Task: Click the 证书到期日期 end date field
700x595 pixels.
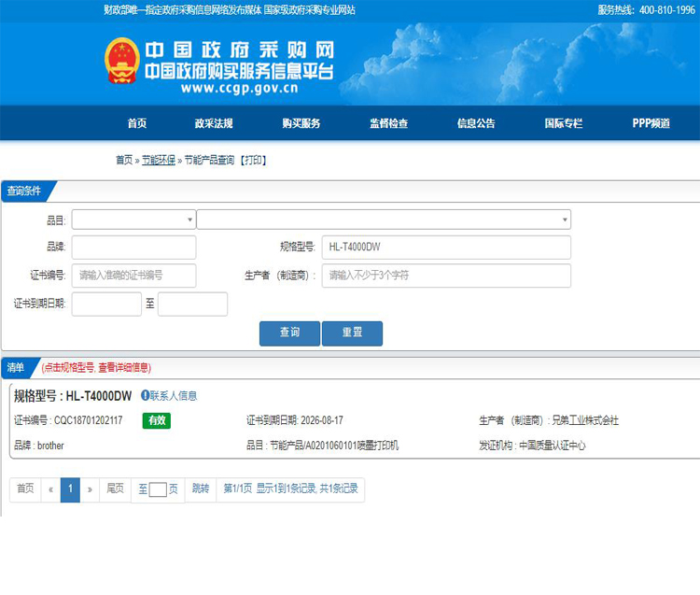Action: (192, 304)
